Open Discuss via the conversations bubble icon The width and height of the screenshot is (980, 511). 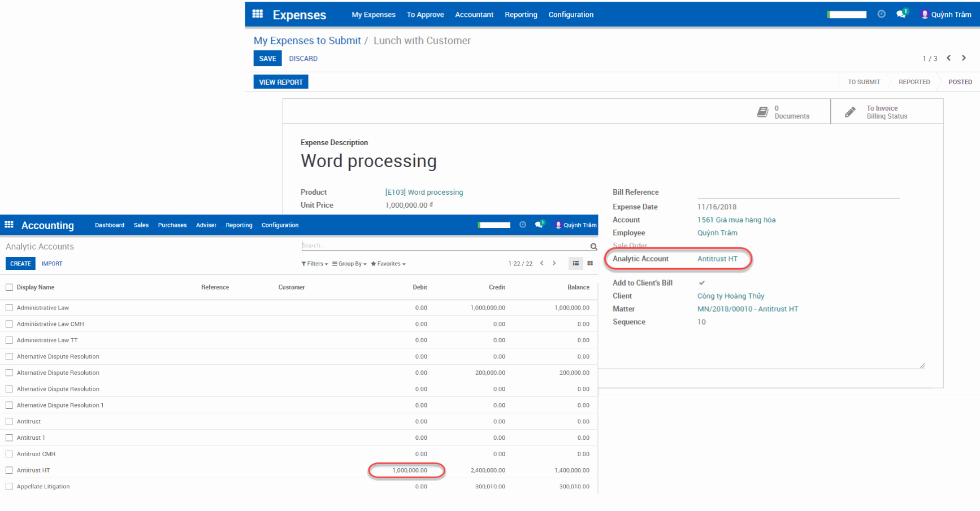click(901, 14)
